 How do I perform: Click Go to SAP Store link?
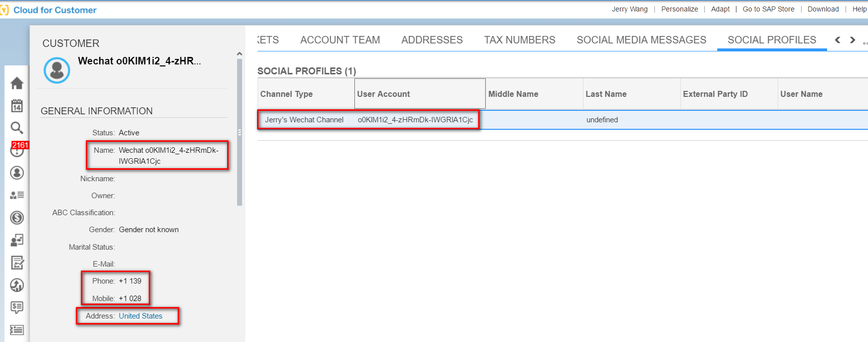click(x=768, y=9)
